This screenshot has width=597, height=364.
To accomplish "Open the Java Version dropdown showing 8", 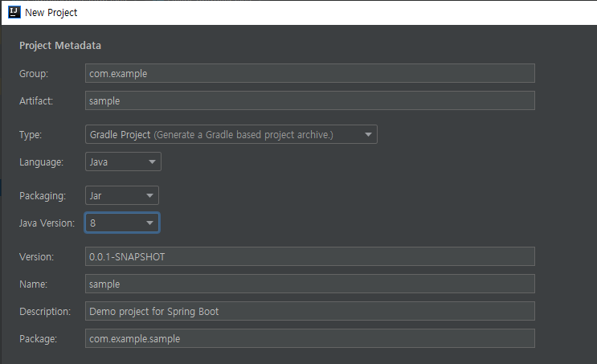I will [x=122, y=223].
